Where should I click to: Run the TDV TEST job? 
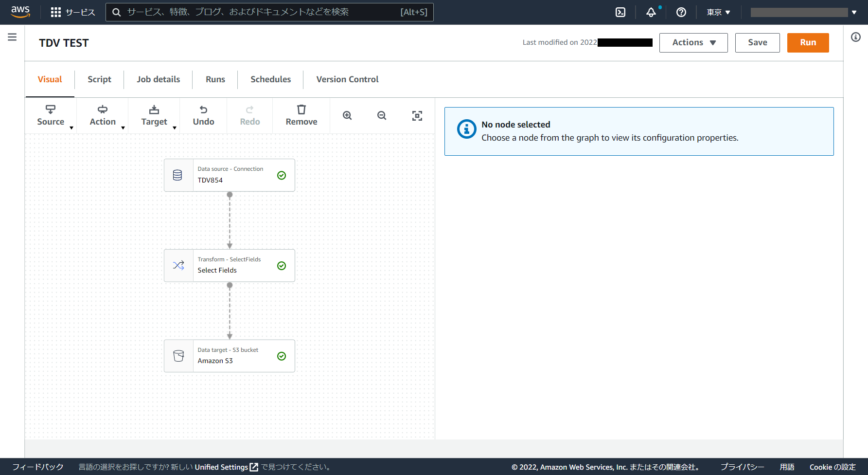808,43
